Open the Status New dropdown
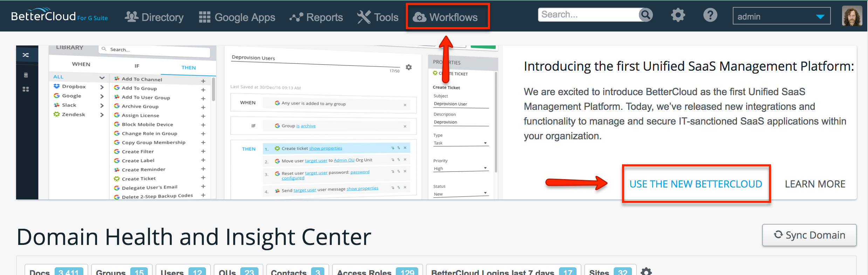Viewport: 868px width, 275px height. pos(460,194)
